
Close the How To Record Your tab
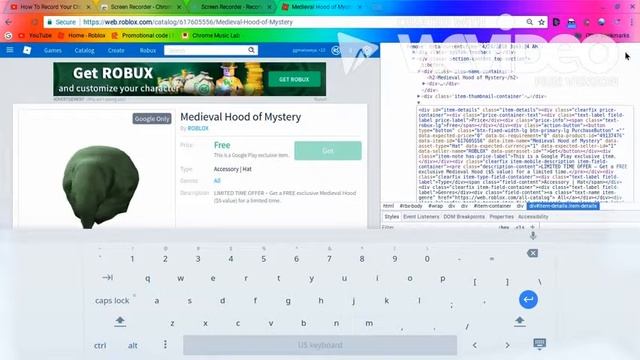88,7
